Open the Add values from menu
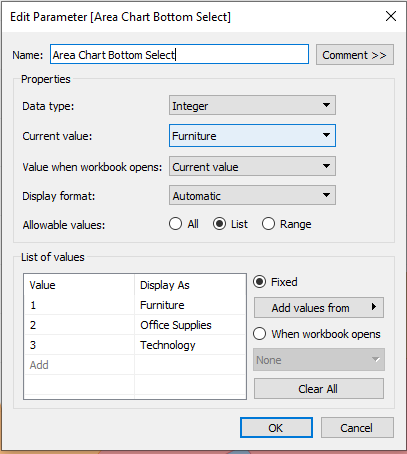This screenshot has height=454, width=407. 319,308
